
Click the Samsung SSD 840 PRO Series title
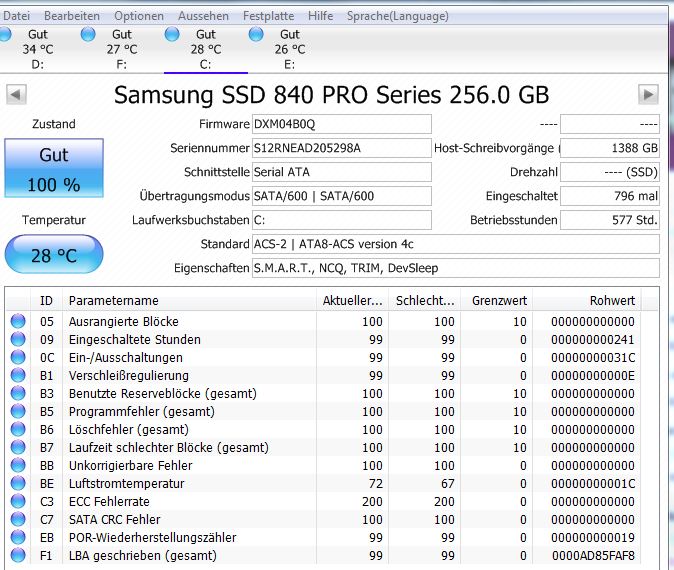(x=331, y=95)
